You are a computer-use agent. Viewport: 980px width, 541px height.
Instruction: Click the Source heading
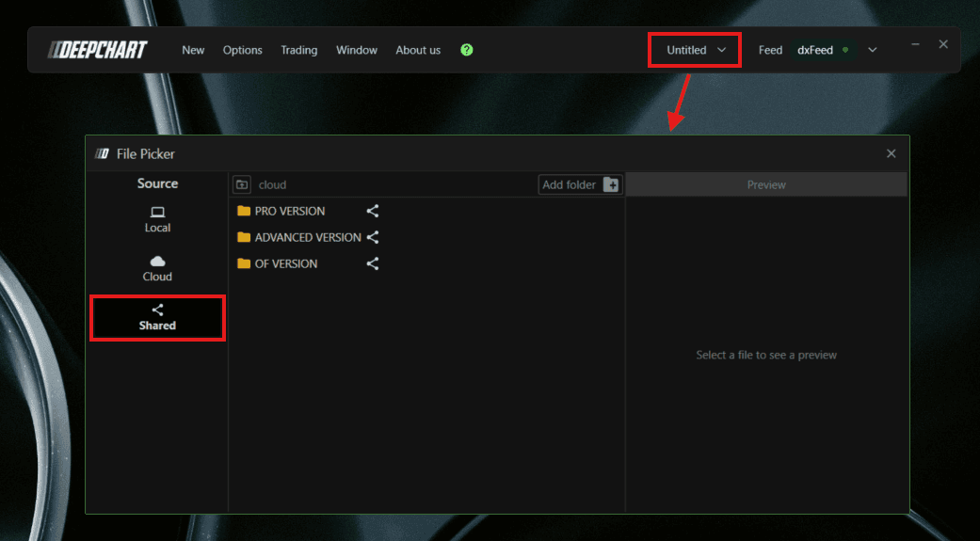(157, 183)
